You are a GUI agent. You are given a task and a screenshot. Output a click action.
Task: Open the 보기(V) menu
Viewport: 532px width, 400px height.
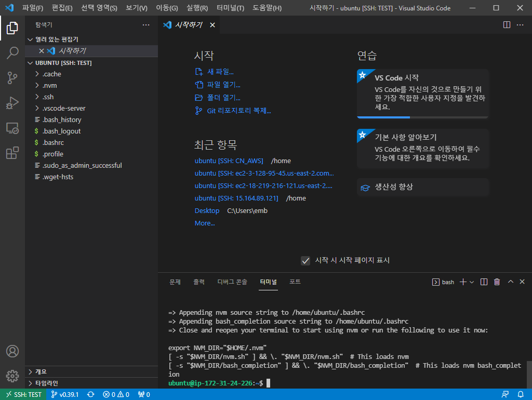(x=137, y=8)
